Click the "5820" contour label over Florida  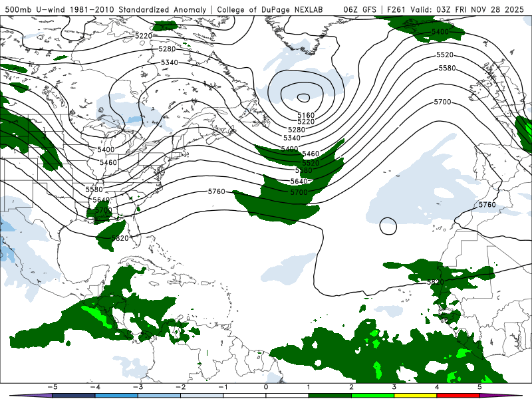(x=120, y=238)
